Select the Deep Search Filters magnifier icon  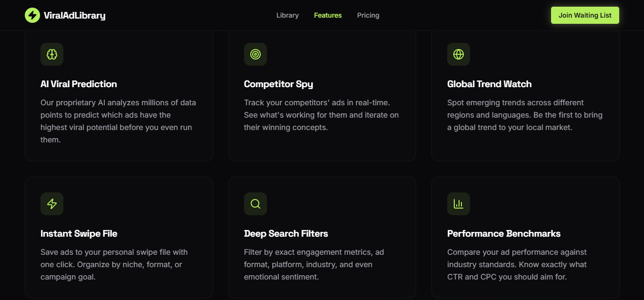click(x=255, y=203)
